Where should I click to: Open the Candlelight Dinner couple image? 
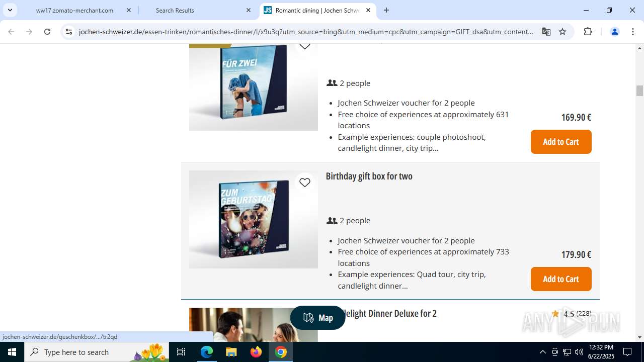tap(254, 325)
